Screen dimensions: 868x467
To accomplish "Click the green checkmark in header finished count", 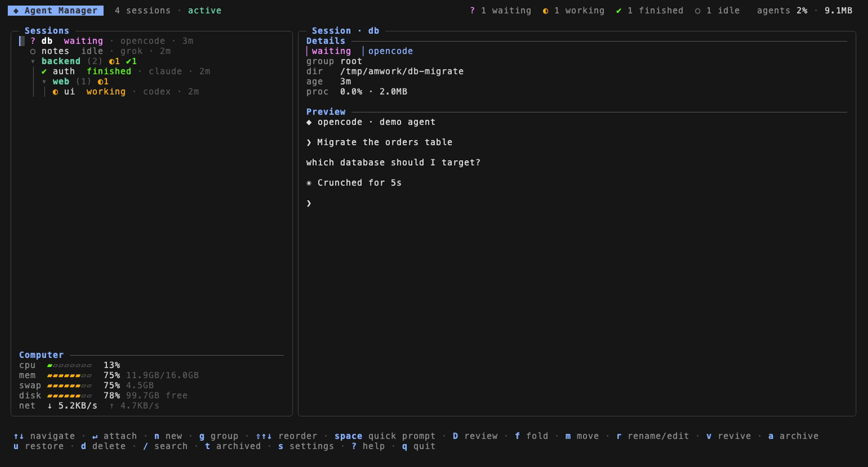I will [619, 11].
